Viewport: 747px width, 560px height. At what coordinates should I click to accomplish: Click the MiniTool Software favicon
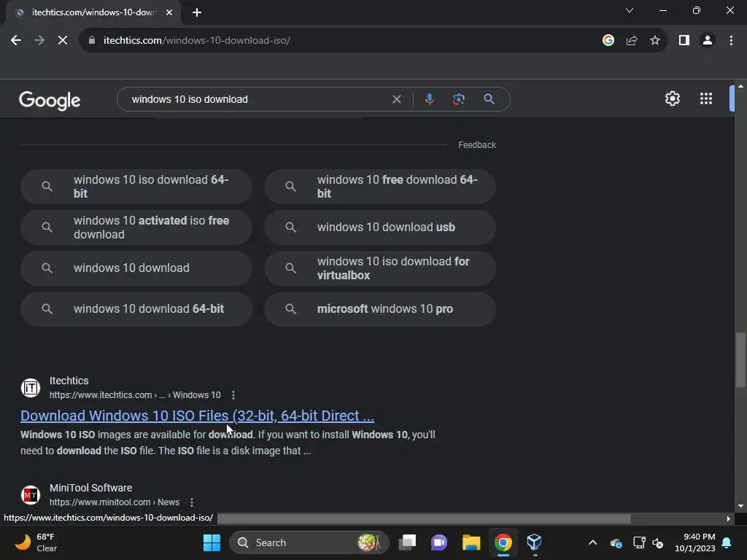coord(31,495)
